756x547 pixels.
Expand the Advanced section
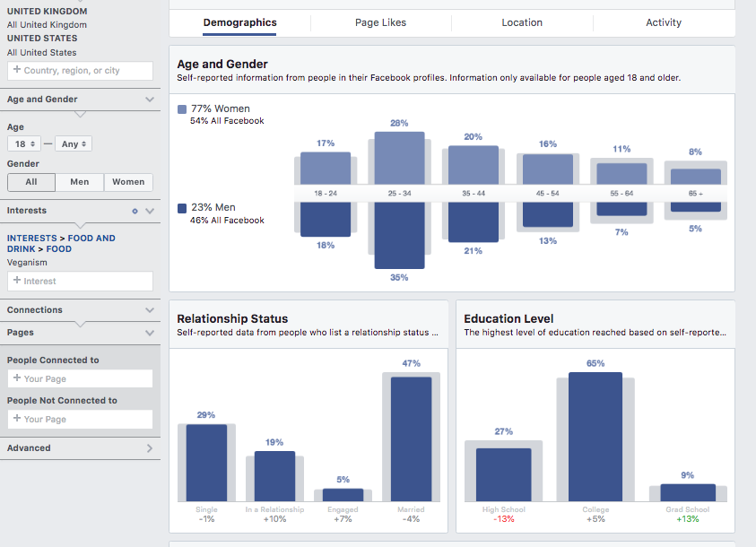[x=150, y=448]
